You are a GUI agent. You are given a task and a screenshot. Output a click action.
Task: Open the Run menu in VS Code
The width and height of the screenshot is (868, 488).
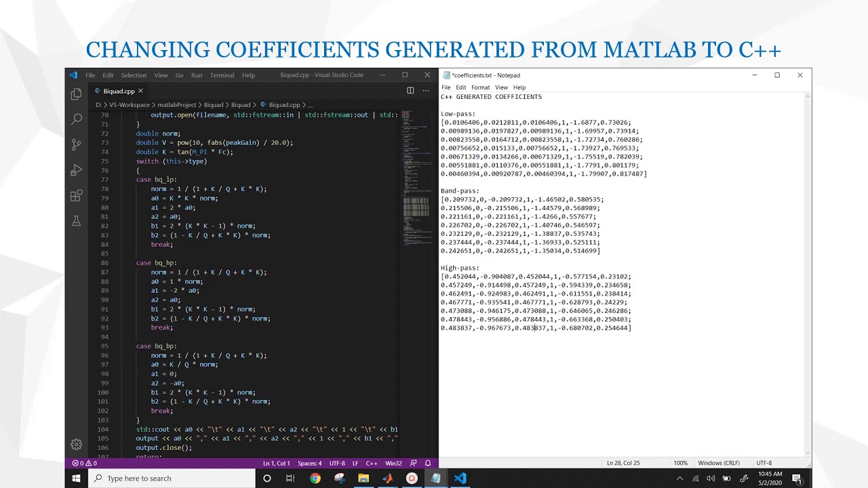coord(197,75)
